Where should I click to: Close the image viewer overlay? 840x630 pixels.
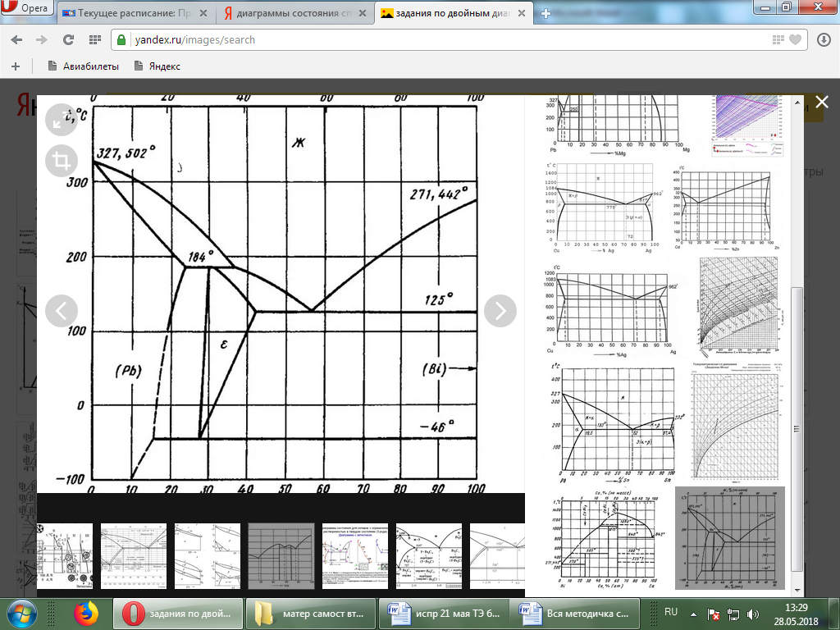coord(822,102)
